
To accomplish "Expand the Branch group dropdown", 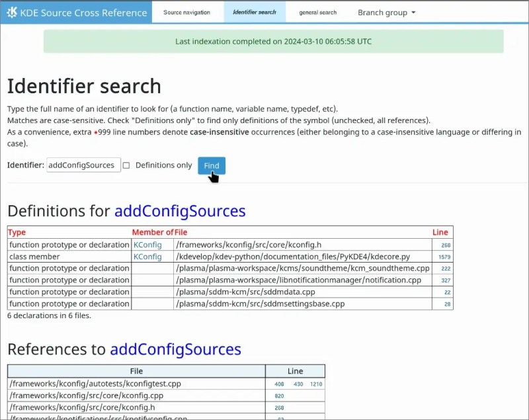I will (x=386, y=13).
